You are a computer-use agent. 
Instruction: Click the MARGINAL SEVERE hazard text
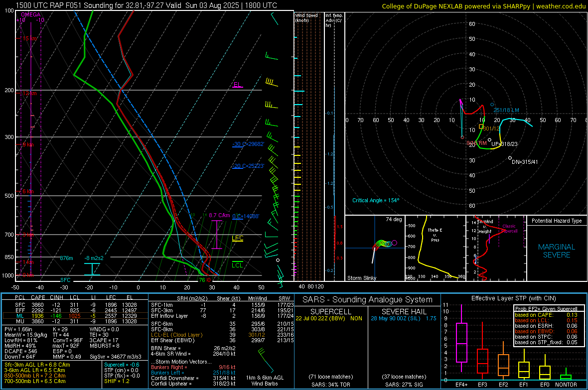[557, 251]
